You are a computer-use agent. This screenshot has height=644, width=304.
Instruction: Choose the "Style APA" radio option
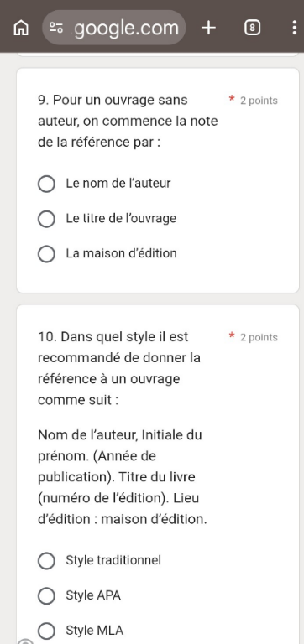click(46, 595)
